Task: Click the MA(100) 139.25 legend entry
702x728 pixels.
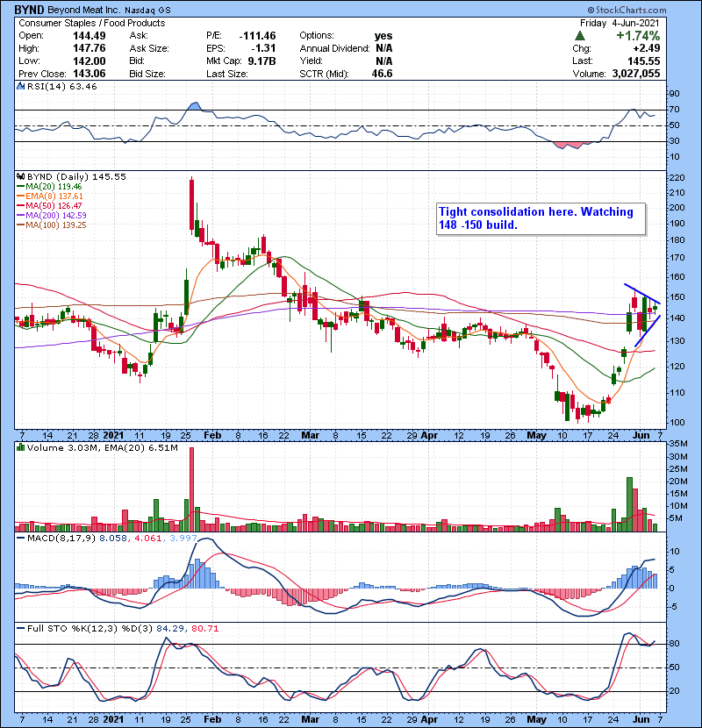Action: (x=56, y=225)
